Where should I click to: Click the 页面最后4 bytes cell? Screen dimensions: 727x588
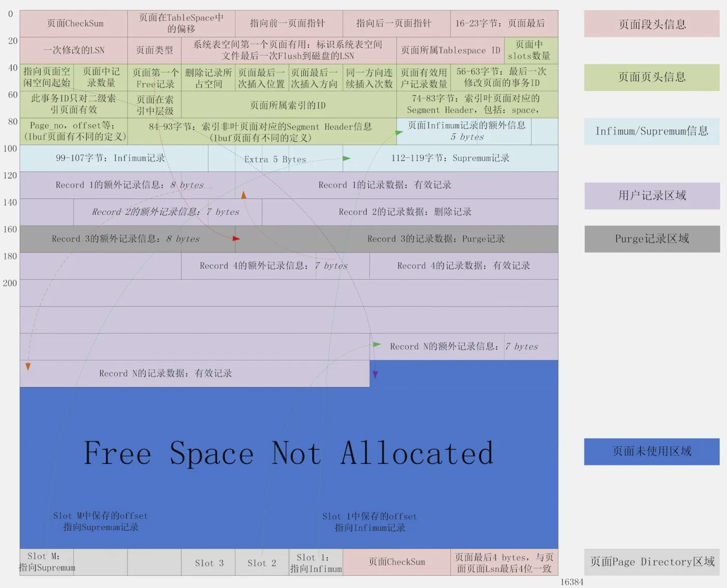click(504, 562)
